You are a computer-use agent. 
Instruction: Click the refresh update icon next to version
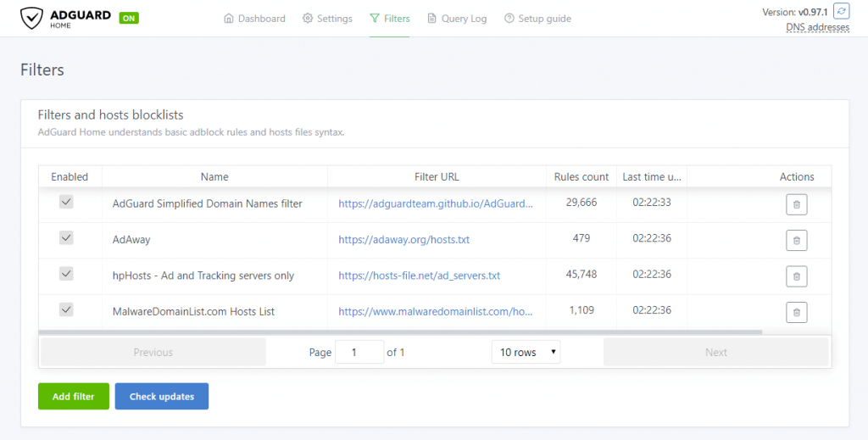pos(842,11)
